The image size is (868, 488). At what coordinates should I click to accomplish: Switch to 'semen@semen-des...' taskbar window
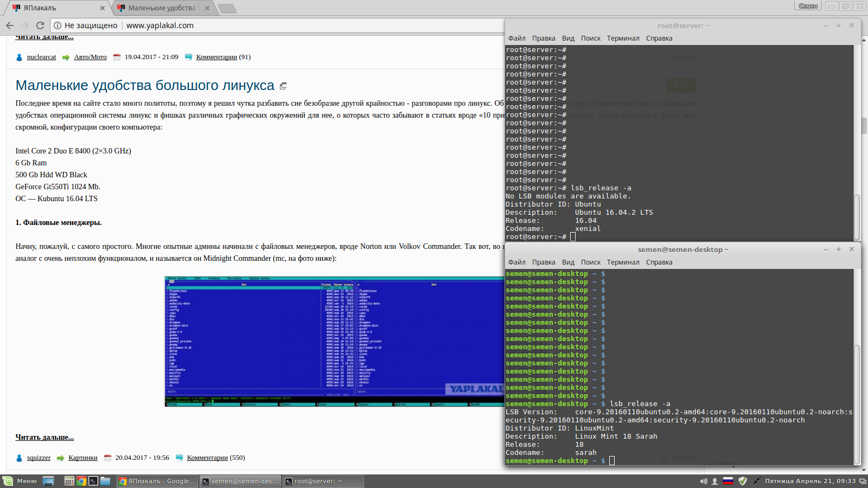click(240, 481)
